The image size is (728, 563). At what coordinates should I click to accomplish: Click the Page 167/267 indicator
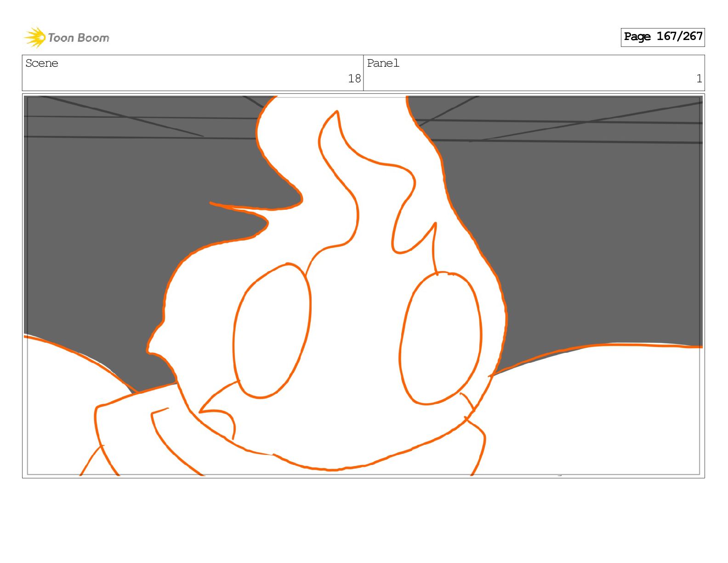[x=662, y=37]
